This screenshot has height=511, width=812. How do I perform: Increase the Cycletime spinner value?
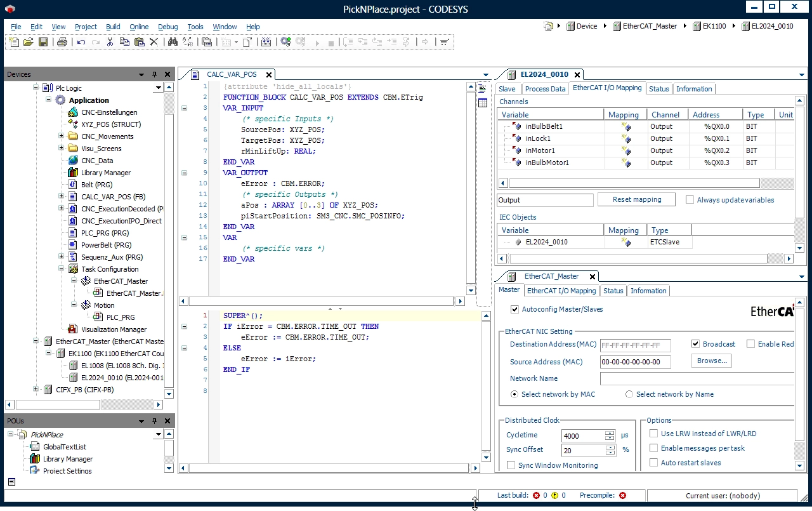(x=610, y=433)
